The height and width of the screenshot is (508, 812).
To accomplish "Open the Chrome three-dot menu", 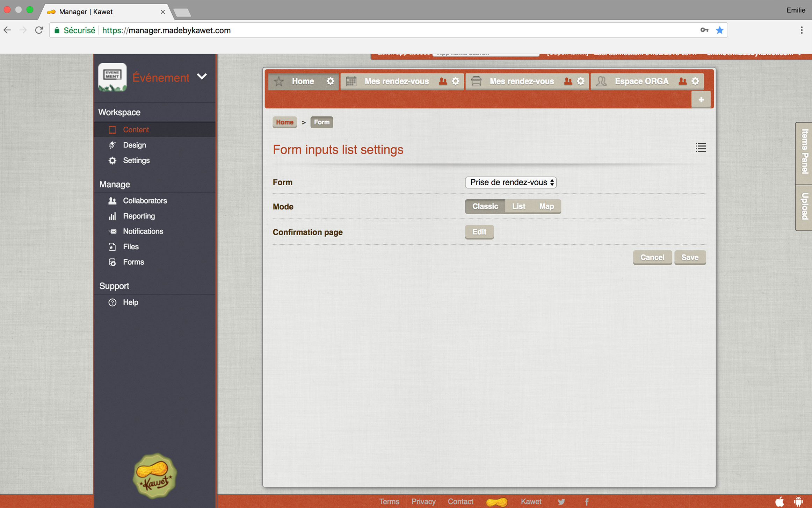I will (802, 30).
